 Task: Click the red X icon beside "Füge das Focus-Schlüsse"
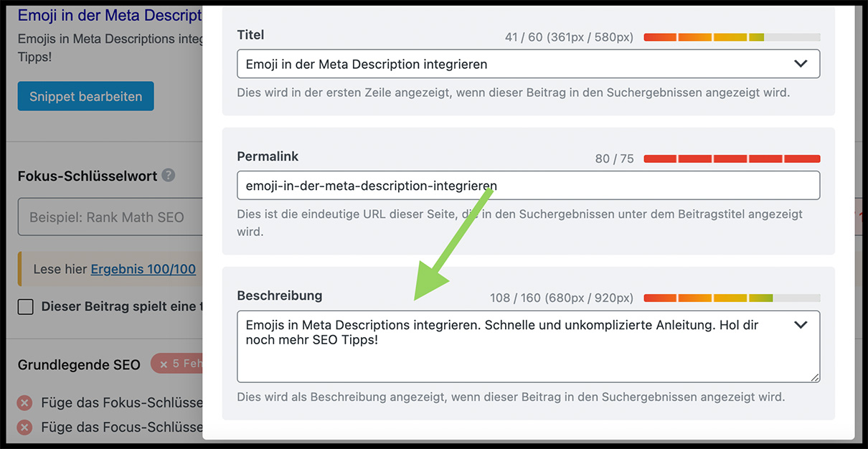25,427
